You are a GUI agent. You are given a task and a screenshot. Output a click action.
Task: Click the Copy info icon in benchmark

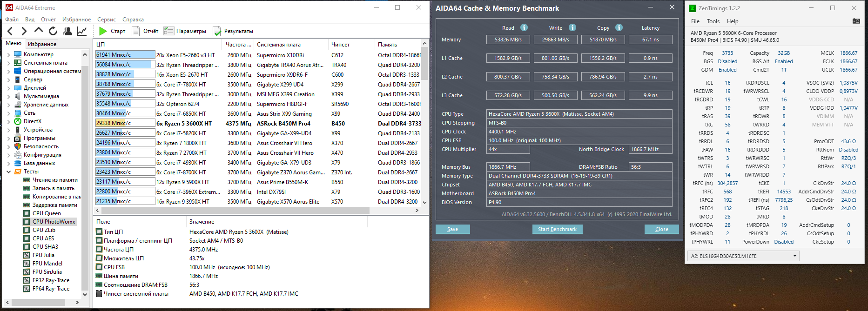[619, 27]
